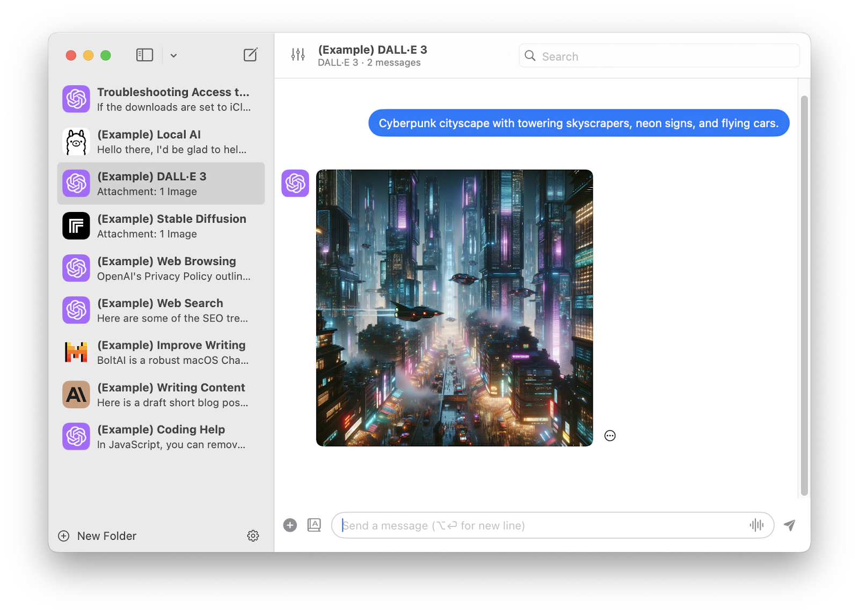Click the Stable Diffusion black logo icon
The width and height of the screenshot is (859, 616).
76,226
